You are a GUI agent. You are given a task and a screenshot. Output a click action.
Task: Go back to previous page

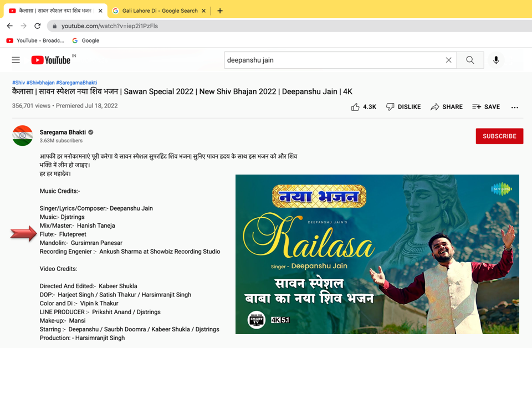(x=10, y=26)
